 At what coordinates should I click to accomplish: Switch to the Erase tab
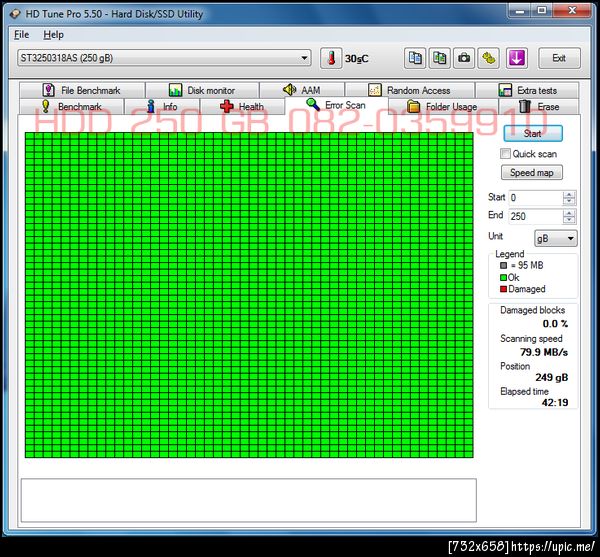[x=540, y=106]
